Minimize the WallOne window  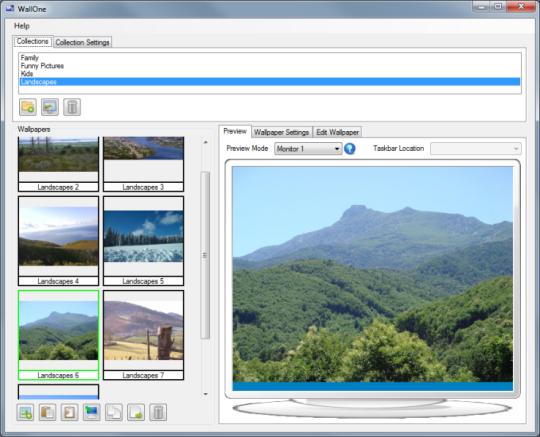point(481,7)
